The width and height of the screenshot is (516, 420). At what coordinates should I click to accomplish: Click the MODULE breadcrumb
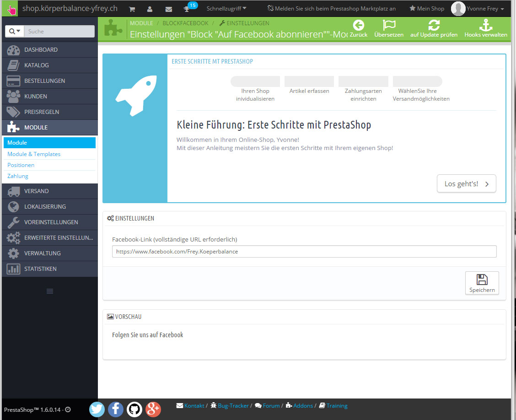[x=141, y=23]
